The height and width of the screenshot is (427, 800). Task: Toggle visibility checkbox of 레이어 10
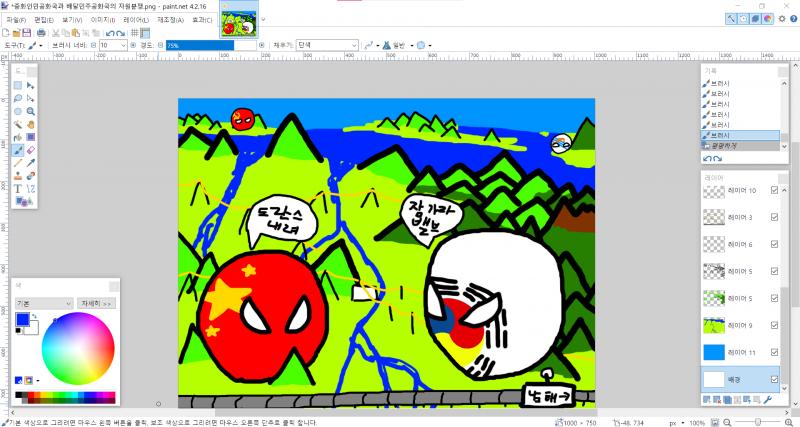click(x=774, y=190)
